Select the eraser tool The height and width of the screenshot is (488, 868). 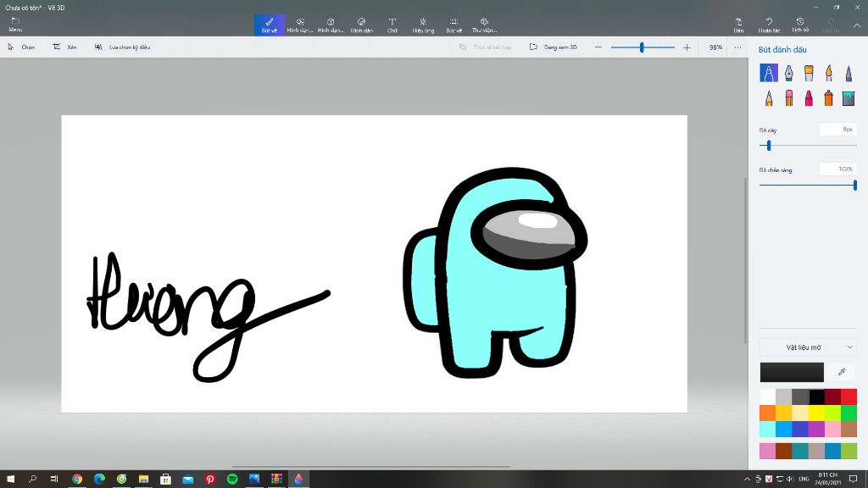[789, 98]
